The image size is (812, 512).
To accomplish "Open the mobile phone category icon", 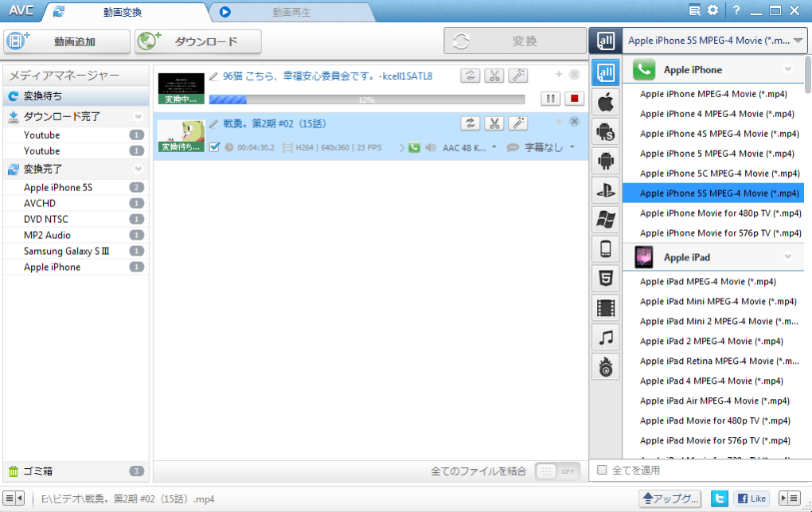I will [x=605, y=249].
